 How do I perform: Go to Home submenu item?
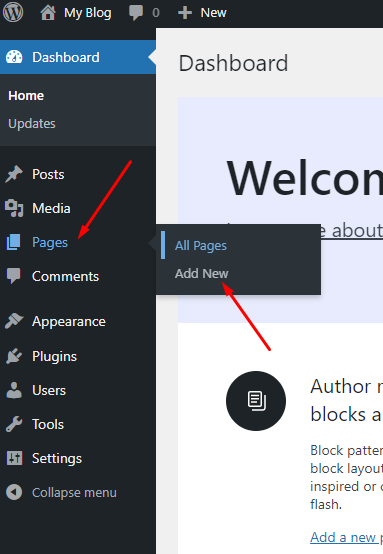pyautogui.click(x=26, y=95)
